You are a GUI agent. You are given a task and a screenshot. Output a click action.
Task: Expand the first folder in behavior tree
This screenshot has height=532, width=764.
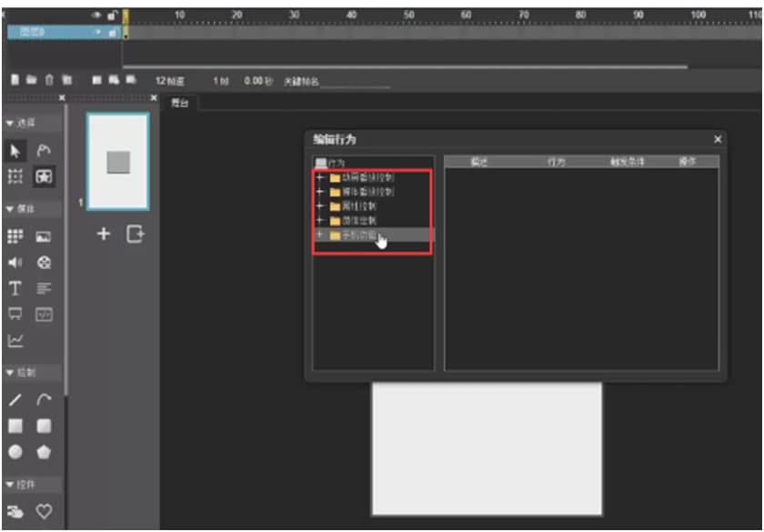pyautogui.click(x=319, y=177)
